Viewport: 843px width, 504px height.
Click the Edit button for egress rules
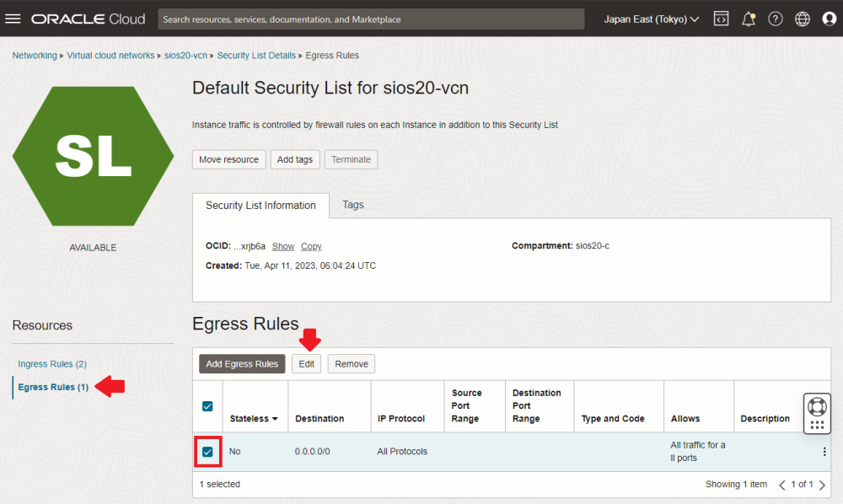coord(306,364)
